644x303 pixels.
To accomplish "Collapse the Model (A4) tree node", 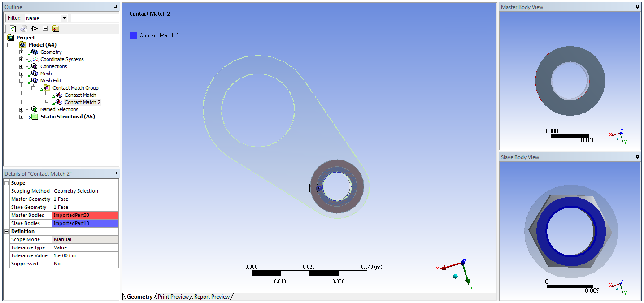I will tap(9, 45).
